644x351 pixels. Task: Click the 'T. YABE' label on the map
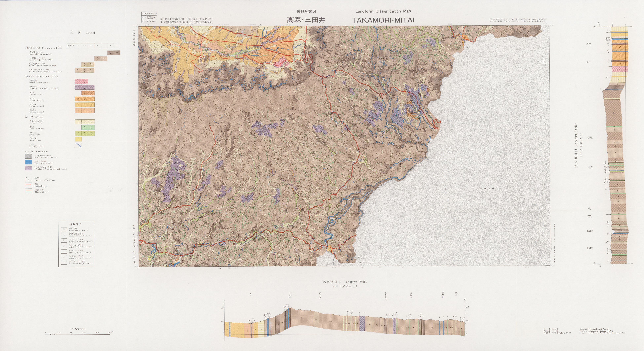click(x=169, y=148)
